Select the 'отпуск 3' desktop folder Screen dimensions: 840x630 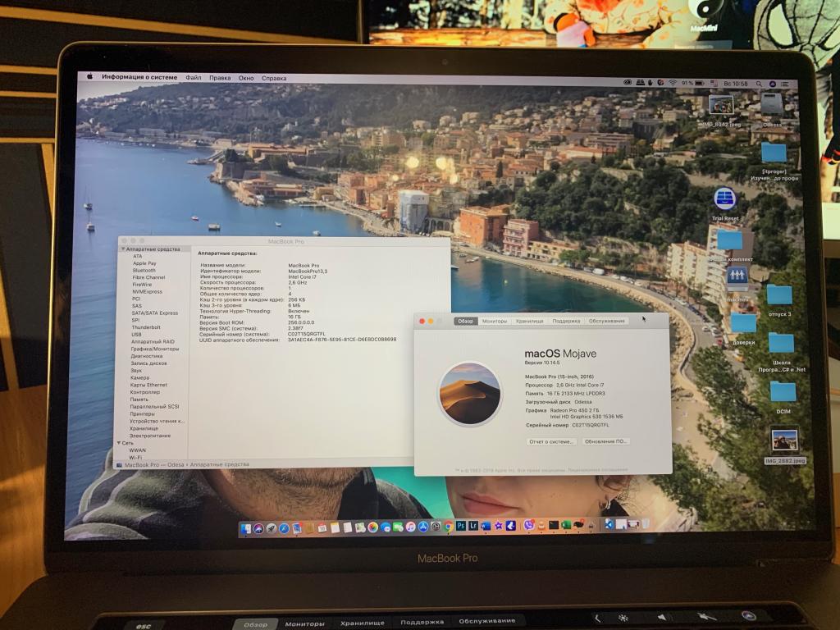(779, 295)
